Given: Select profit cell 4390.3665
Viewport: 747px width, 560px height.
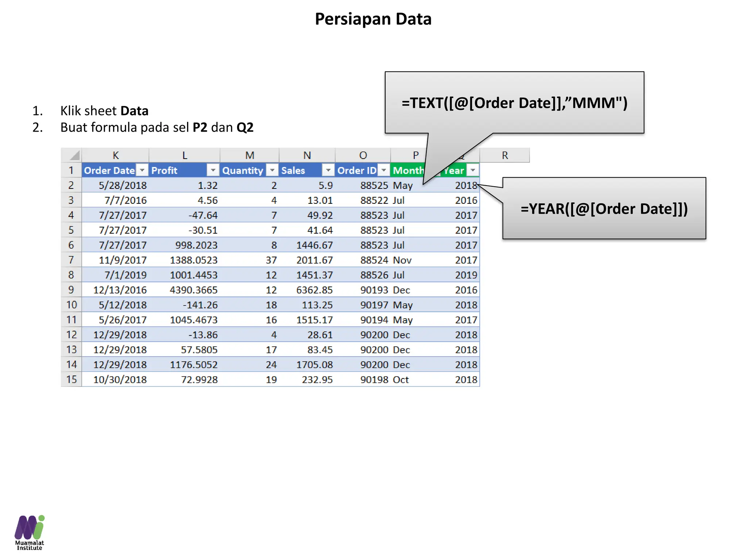Looking at the screenshot, I should tap(185, 290).
